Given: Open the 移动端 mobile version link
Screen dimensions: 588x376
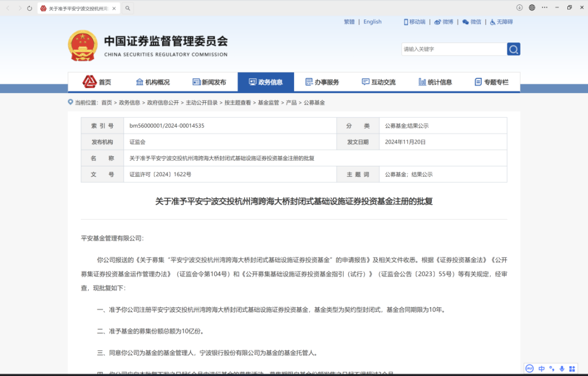Looking at the screenshot, I should tap(414, 22).
